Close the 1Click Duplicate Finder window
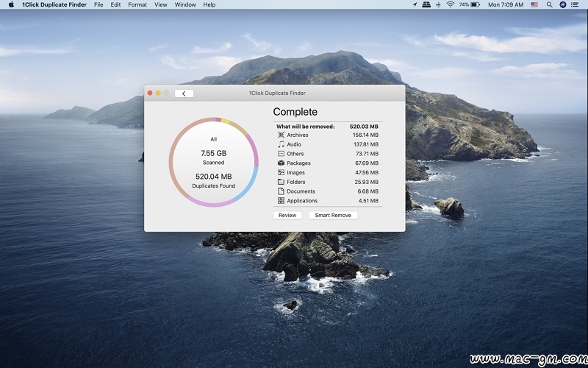 coord(150,93)
